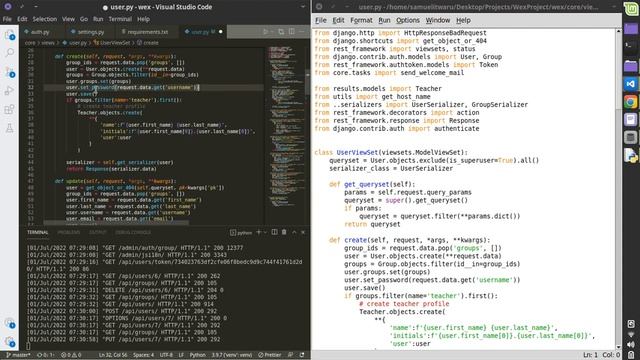Click the editor horizontal scrollbar in VS Code
Screen dimensions: 640x360
click(116, 223)
